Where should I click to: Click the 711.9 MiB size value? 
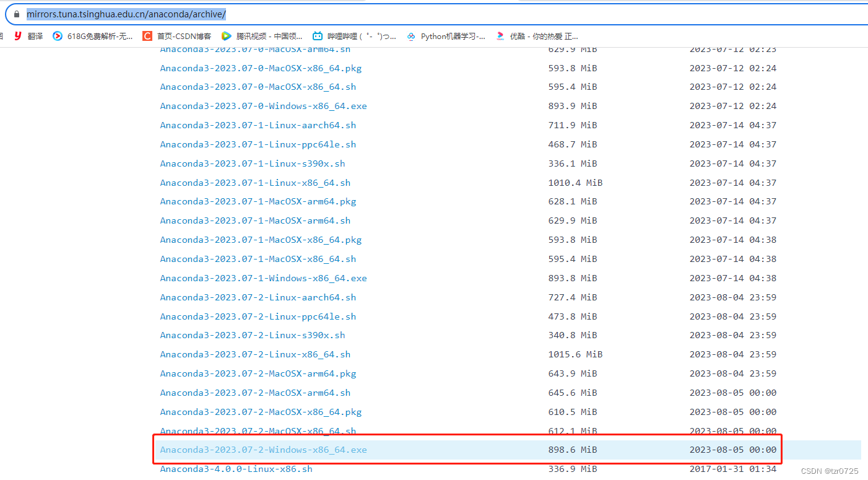[573, 125]
